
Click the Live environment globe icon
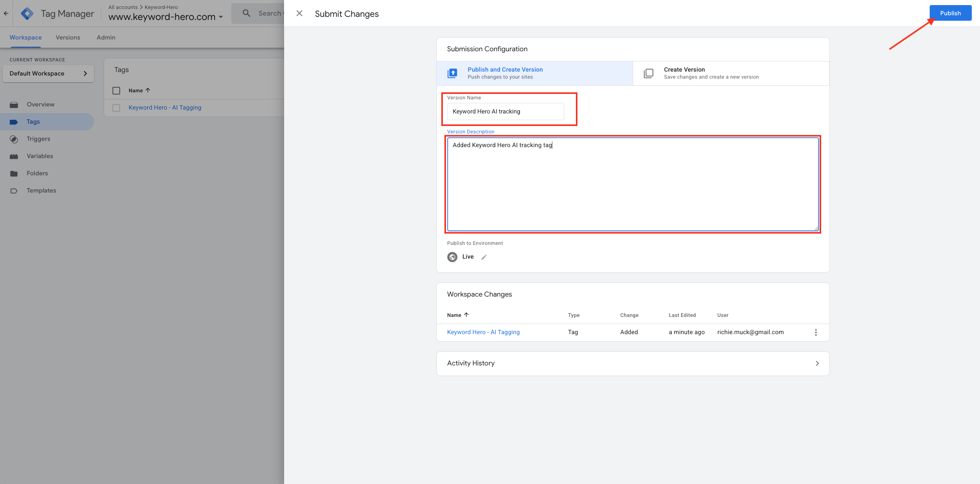[x=452, y=257]
